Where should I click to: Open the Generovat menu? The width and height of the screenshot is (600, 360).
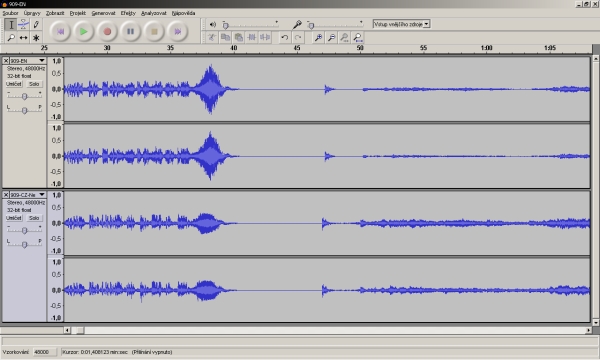tap(103, 13)
